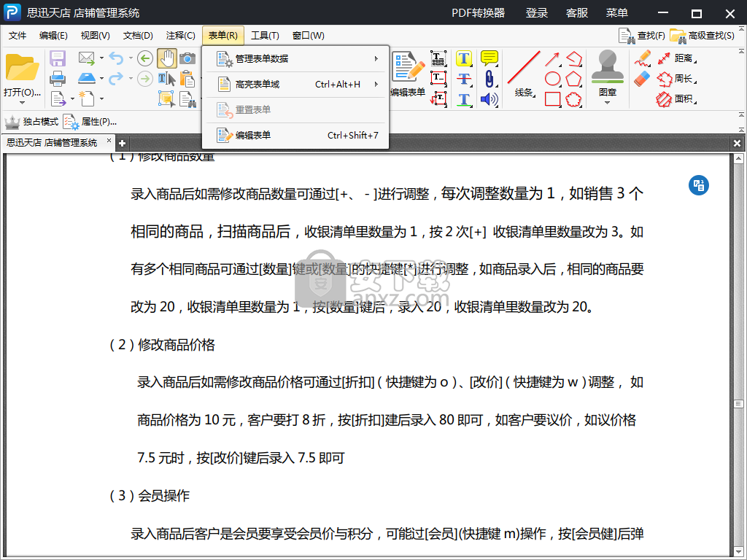Open the View (视图(V)) menu
Image resolution: width=747 pixels, height=560 pixels.
(x=96, y=36)
